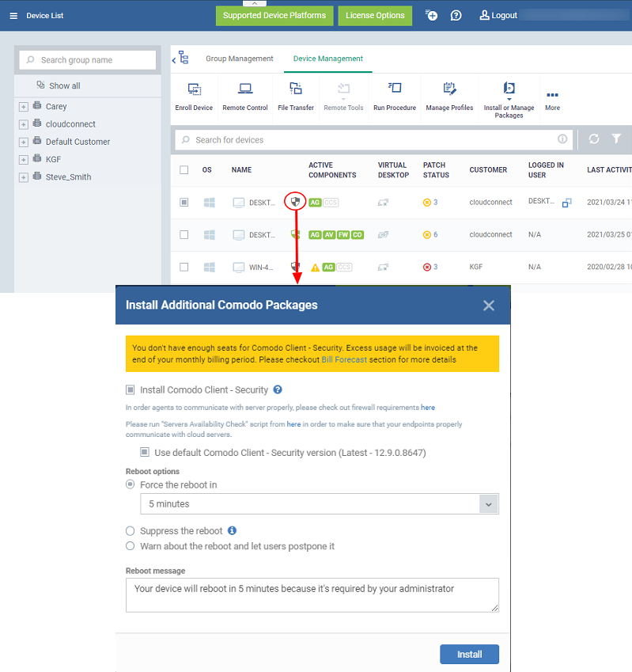This screenshot has height=672, width=632.
Task: Open File Transfer tool
Action: 296,97
